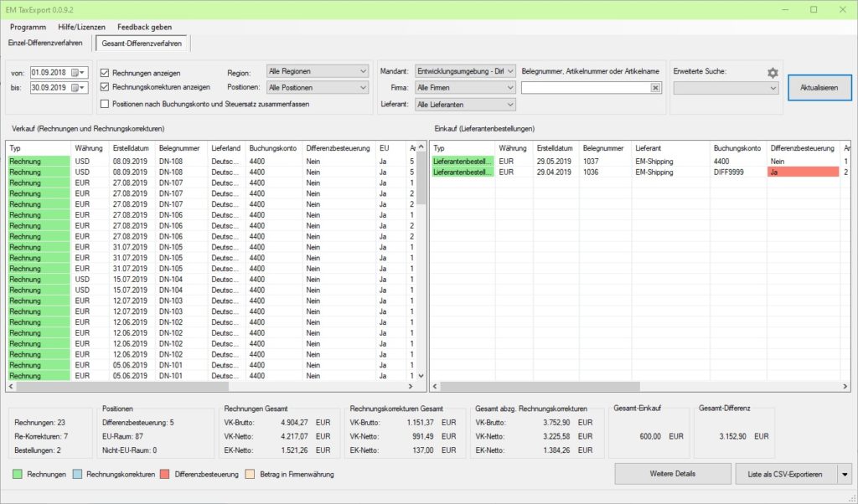Clear the search field with the X icon
This screenshot has width=858, height=504.
[655, 88]
